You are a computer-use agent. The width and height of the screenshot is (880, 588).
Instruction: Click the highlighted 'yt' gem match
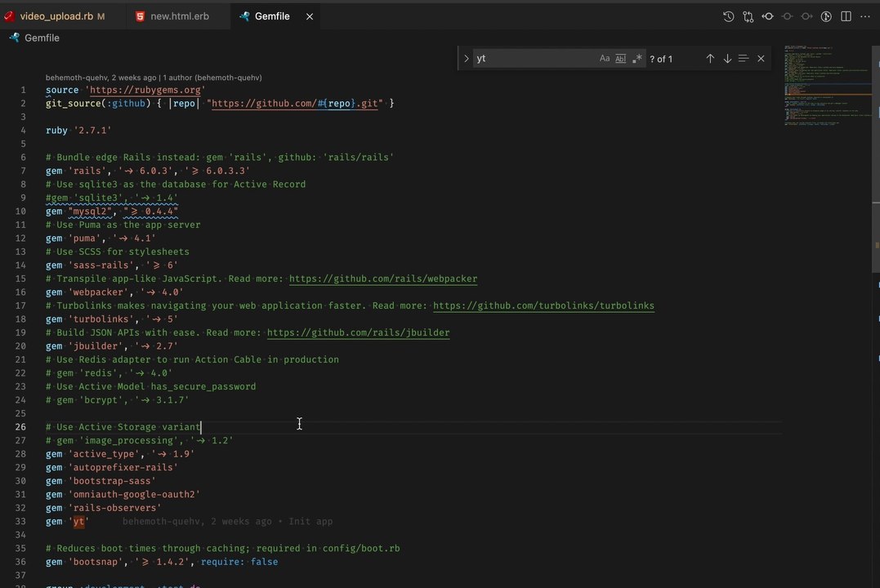click(x=78, y=522)
